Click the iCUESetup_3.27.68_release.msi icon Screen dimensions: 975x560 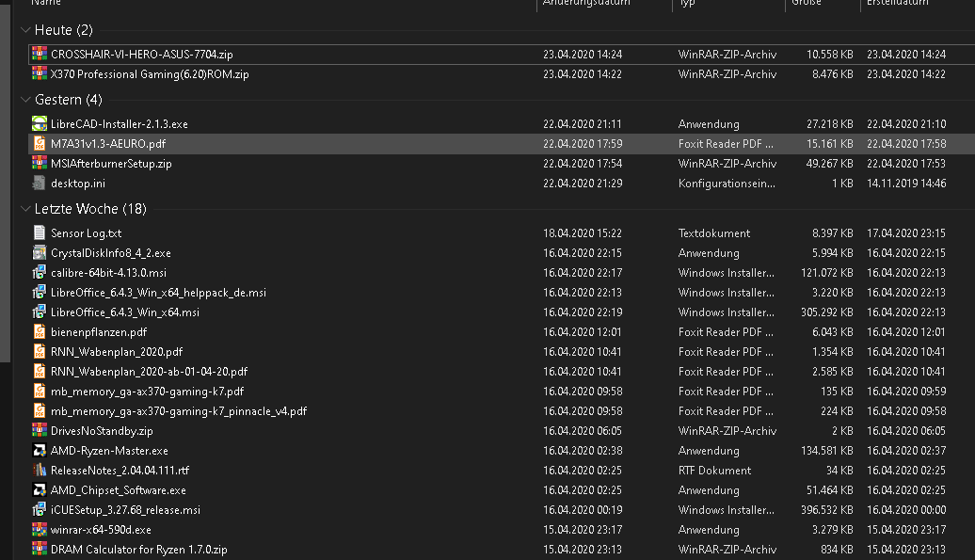40,510
